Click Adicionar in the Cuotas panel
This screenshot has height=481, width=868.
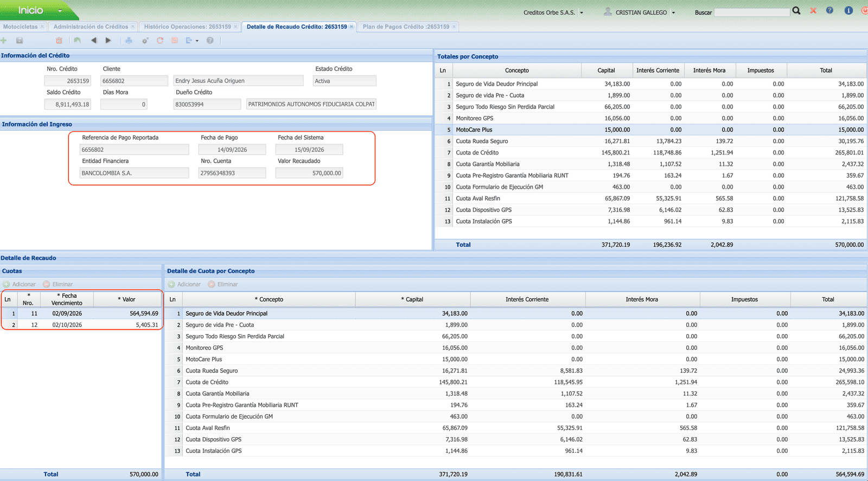[x=20, y=284]
